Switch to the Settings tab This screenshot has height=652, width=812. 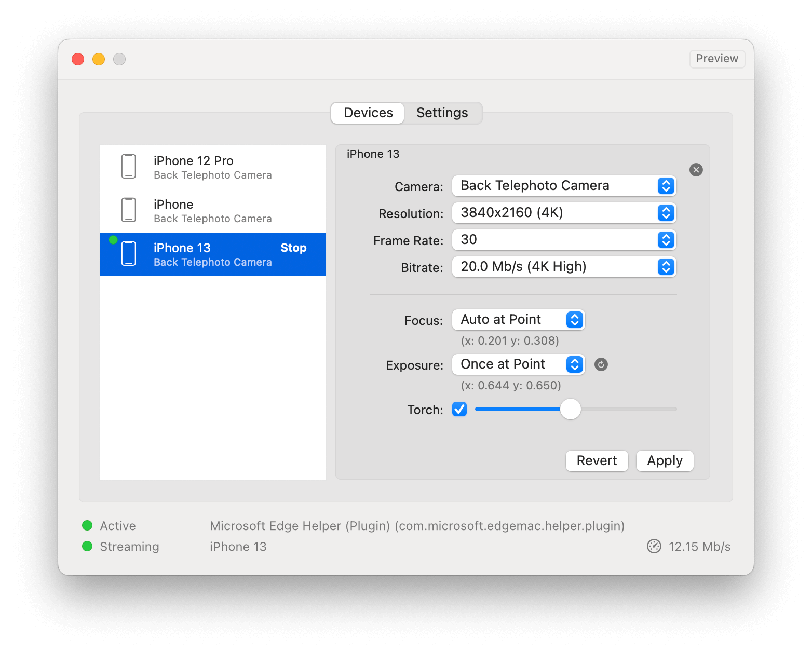442,113
